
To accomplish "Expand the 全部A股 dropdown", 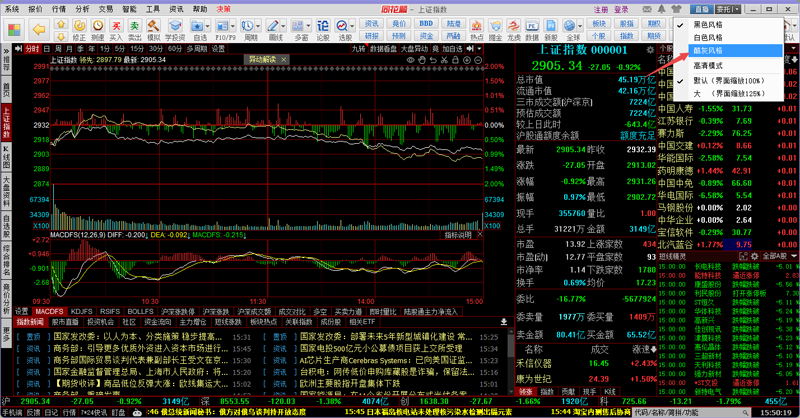I will pos(780,256).
